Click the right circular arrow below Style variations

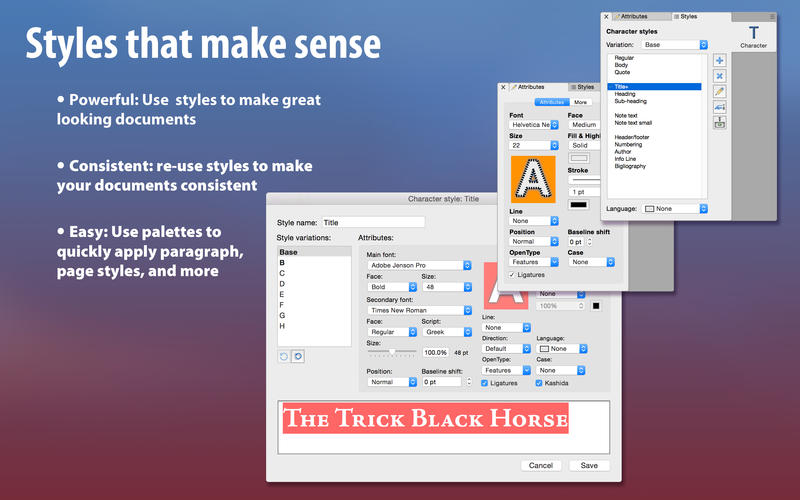tap(297, 355)
